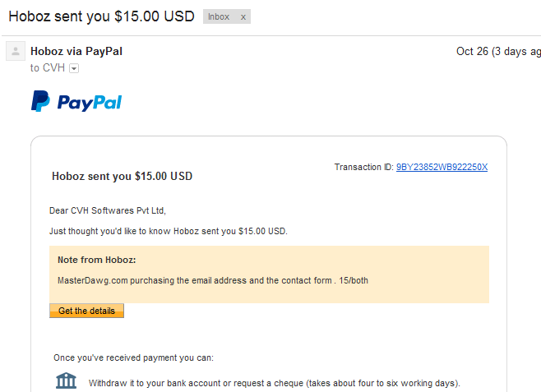Click the 'to CVH' recipient text
The width and height of the screenshot is (541, 392).
point(47,68)
